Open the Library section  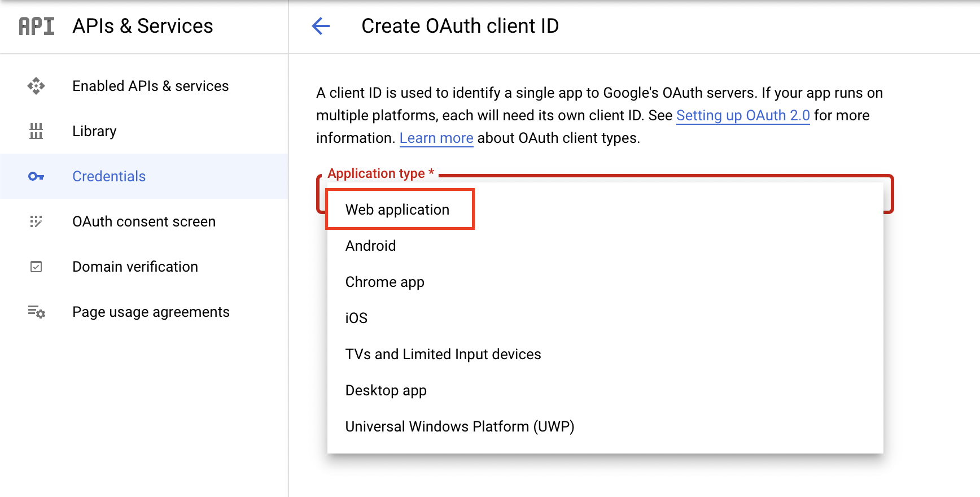click(144, 131)
